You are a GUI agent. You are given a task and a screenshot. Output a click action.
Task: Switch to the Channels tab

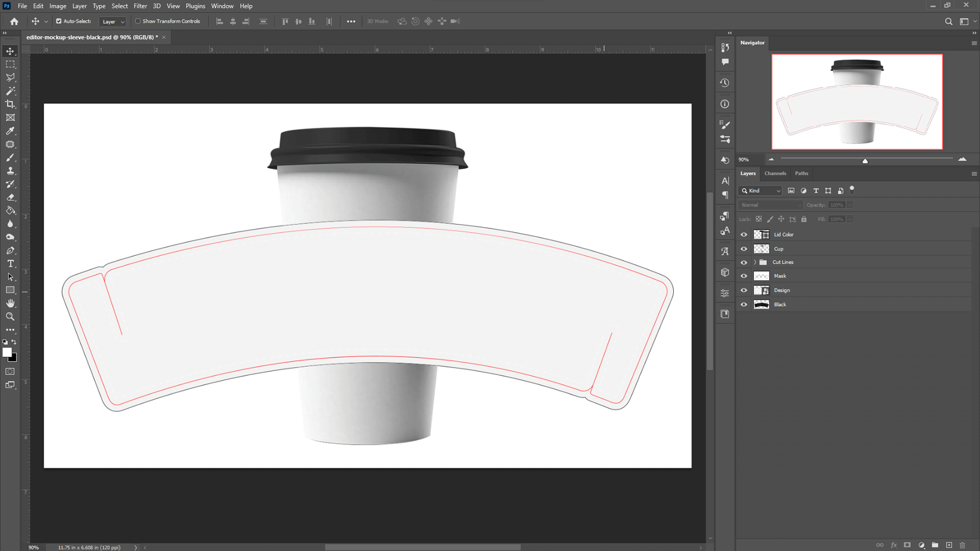click(x=775, y=173)
